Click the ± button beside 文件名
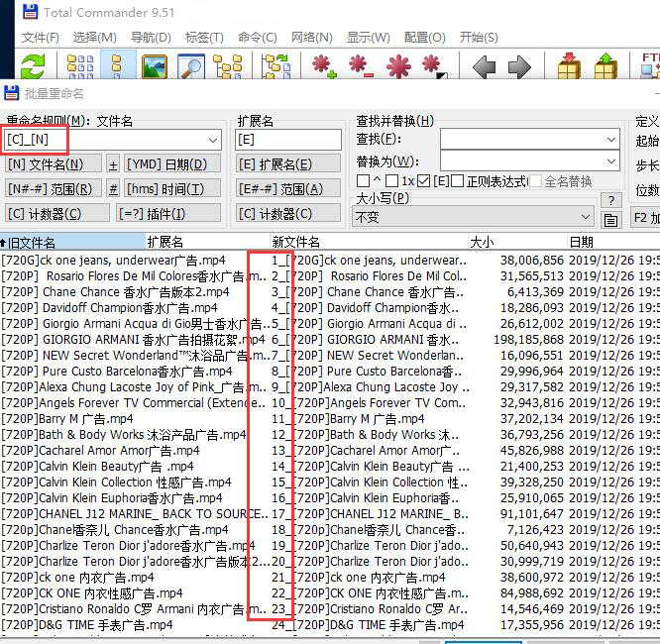Screen dimensions: 660x644 (x=113, y=163)
